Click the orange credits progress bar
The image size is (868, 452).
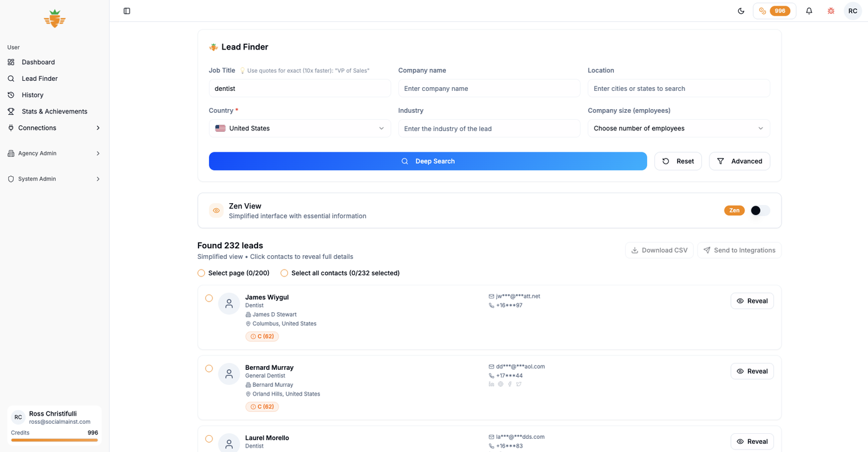pos(54,441)
